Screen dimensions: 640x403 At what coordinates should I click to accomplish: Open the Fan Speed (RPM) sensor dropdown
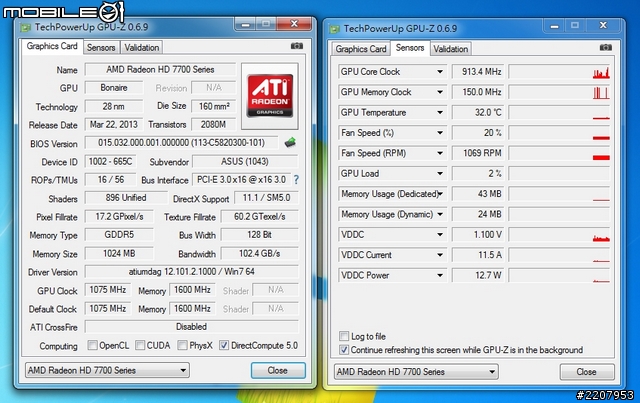pos(440,153)
